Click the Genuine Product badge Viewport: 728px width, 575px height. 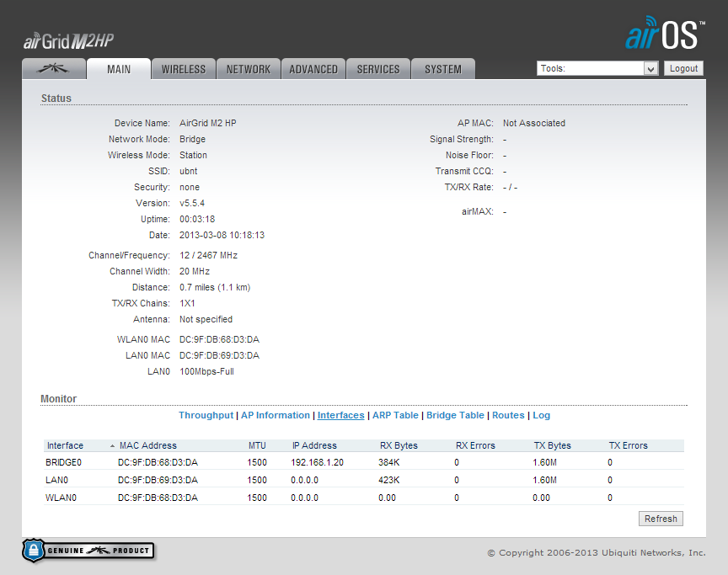[x=88, y=551]
